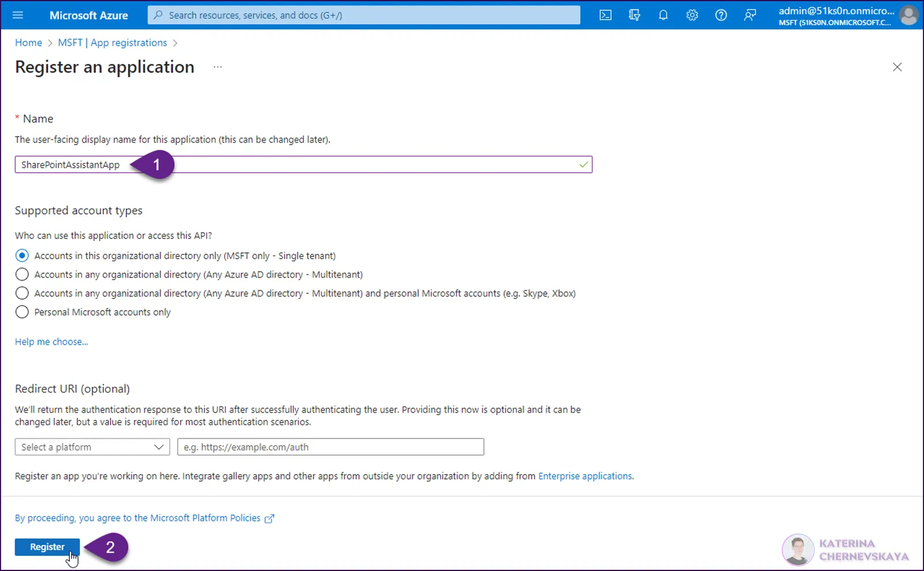Open the Help me choose link
The width and height of the screenshot is (924, 571).
51,342
